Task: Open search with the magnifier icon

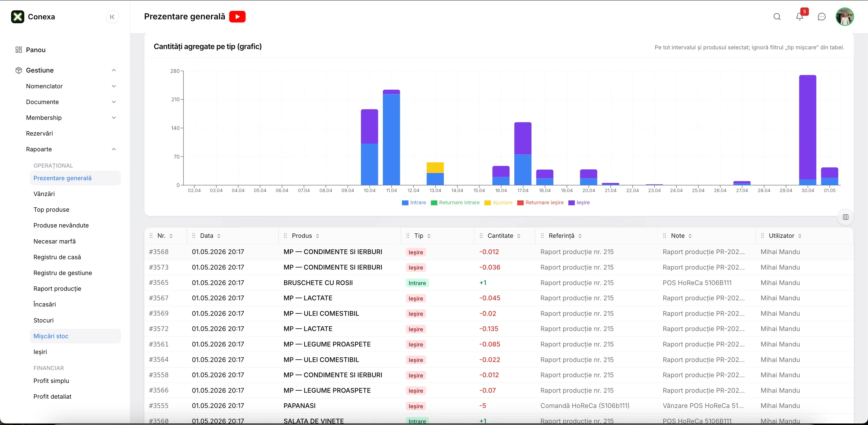Action: point(777,17)
